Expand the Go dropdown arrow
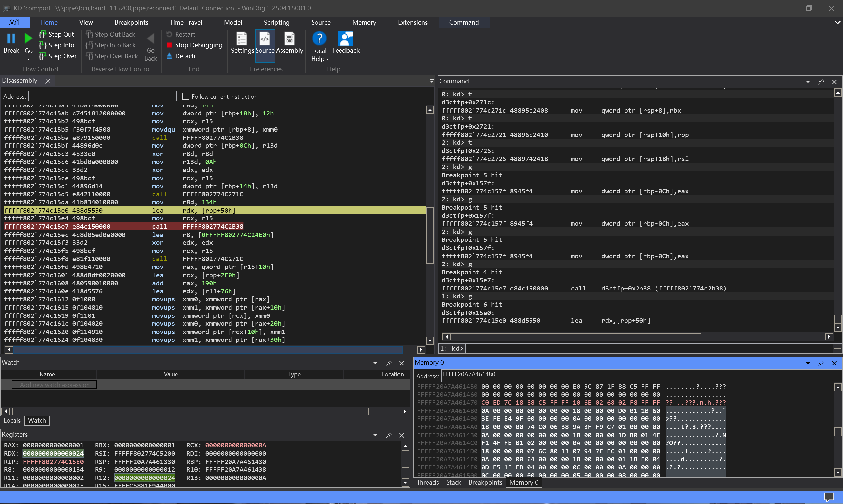843x504 pixels. [29, 60]
